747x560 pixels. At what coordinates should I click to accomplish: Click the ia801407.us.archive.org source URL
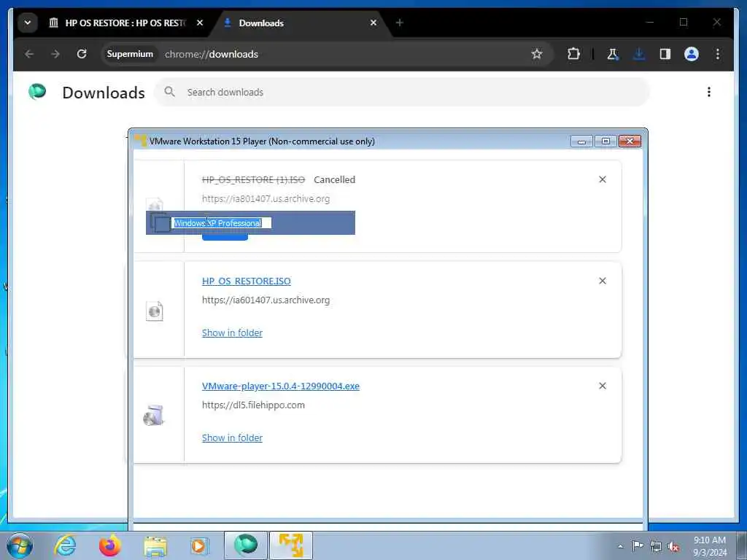(266, 199)
